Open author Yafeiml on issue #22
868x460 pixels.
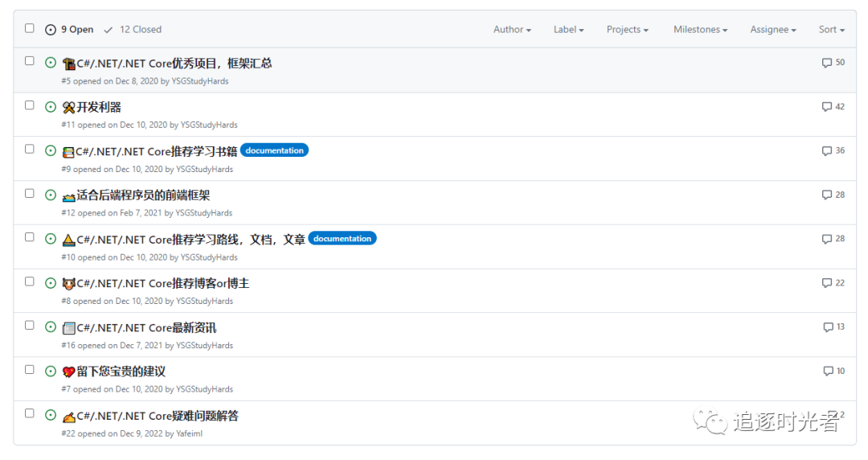[190, 433]
